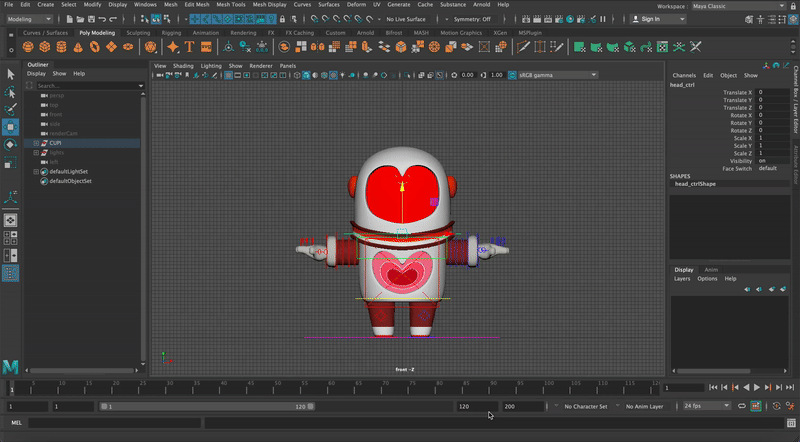
Task: Choose the Select tool arrow in toolbox
Action: coord(10,74)
